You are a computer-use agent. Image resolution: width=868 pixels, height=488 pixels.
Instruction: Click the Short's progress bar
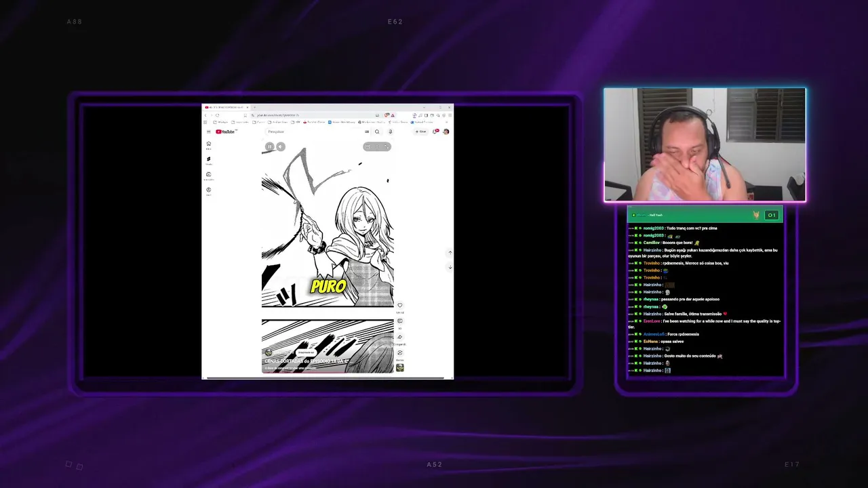(x=328, y=372)
